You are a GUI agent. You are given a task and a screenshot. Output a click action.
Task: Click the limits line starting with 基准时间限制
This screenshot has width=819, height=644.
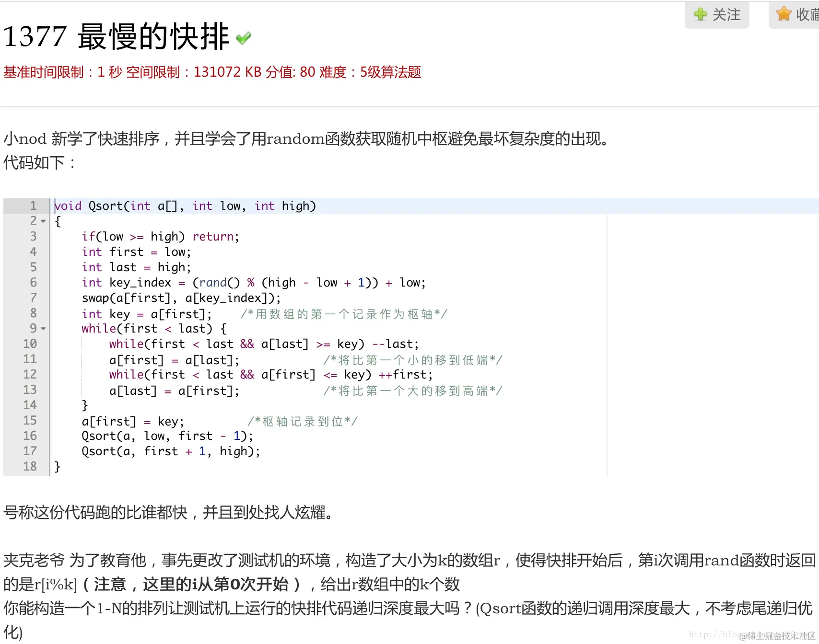[212, 72]
